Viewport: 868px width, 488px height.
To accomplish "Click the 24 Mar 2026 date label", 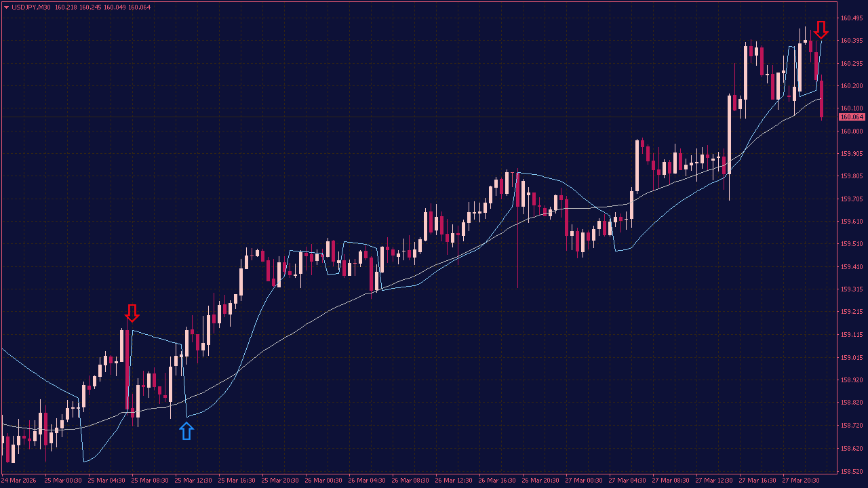I will click(x=20, y=480).
